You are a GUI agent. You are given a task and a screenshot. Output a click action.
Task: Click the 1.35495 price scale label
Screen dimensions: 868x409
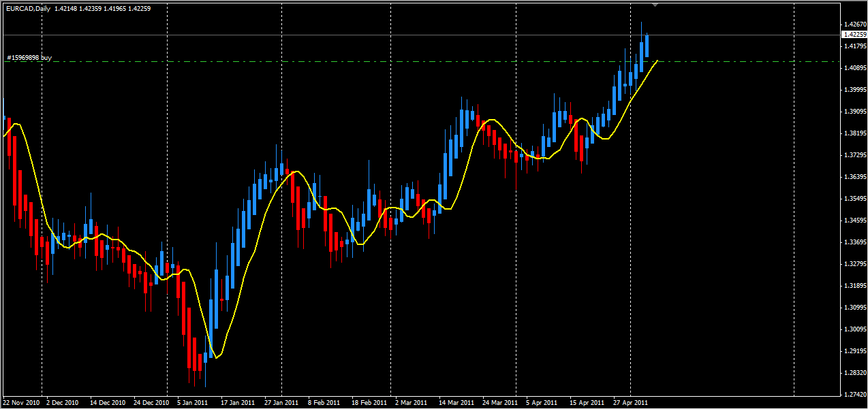coord(854,199)
